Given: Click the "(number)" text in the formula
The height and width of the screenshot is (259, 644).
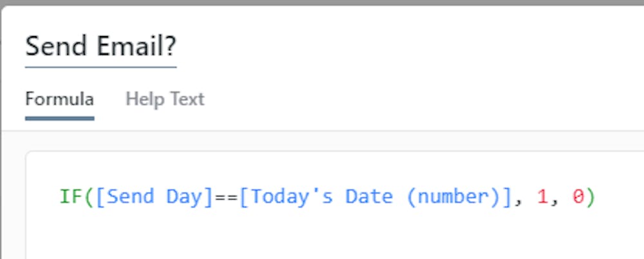Looking at the screenshot, I should click(x=453, y=197).
